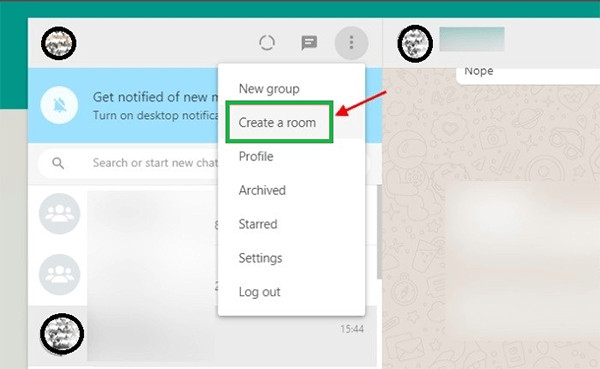Start a new chat via message icon
600x369 pixels.
coord(309,42)
